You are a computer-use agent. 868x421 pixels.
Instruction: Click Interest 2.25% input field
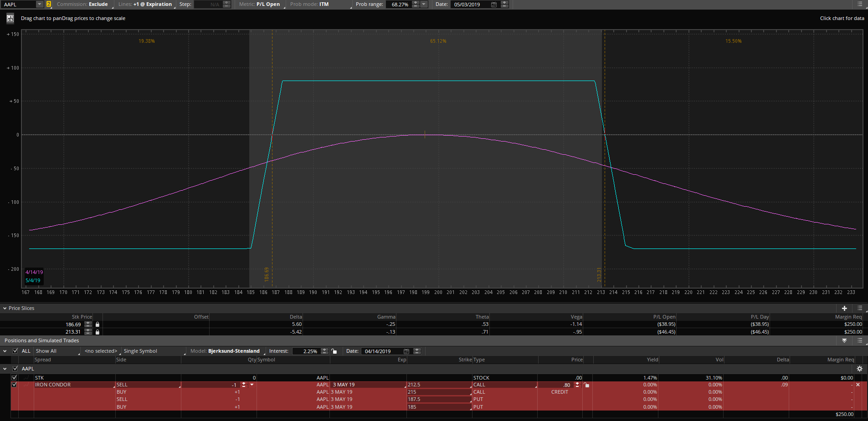pos(306,351)
